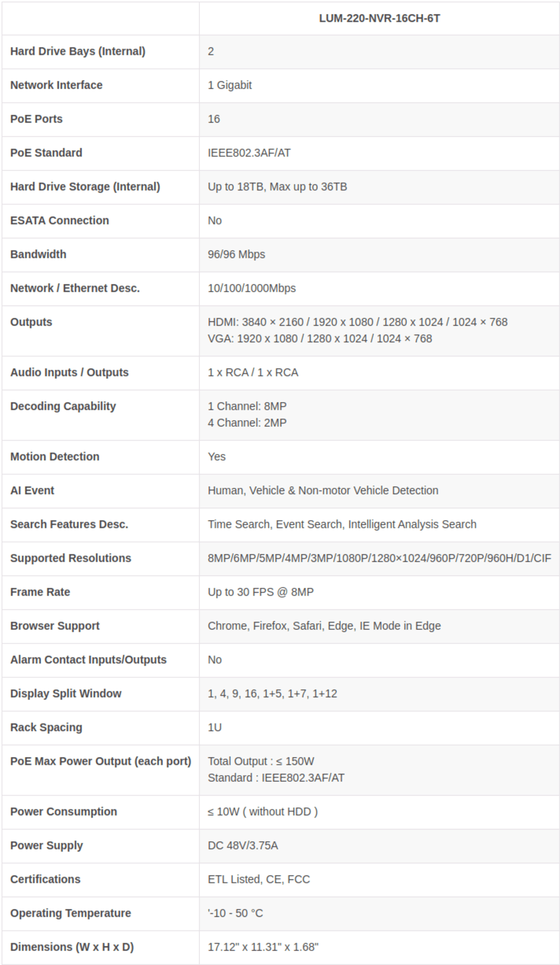
Task: Select the IEEE802.3AF/AT PoE Standard value
Action: coord(249,153)
